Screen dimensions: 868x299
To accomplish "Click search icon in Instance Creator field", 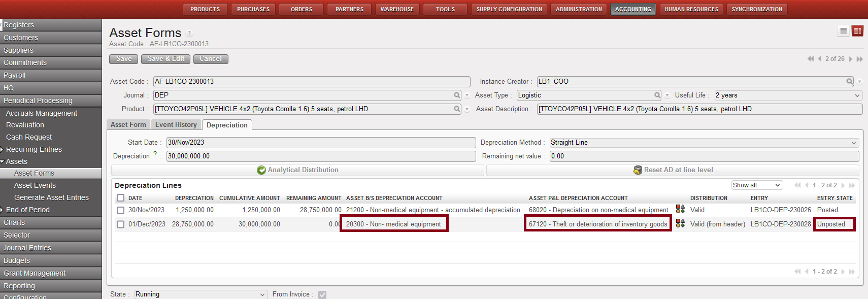I will (x=849, y=81).
